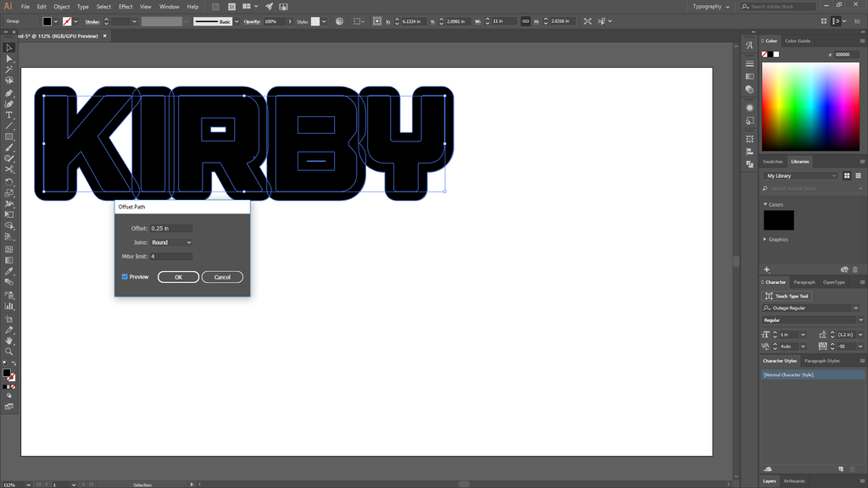Toggle the Preview checkbox in Offset Path
The width and height of the screenshot is (868, 488).
[x=125, y=277]
